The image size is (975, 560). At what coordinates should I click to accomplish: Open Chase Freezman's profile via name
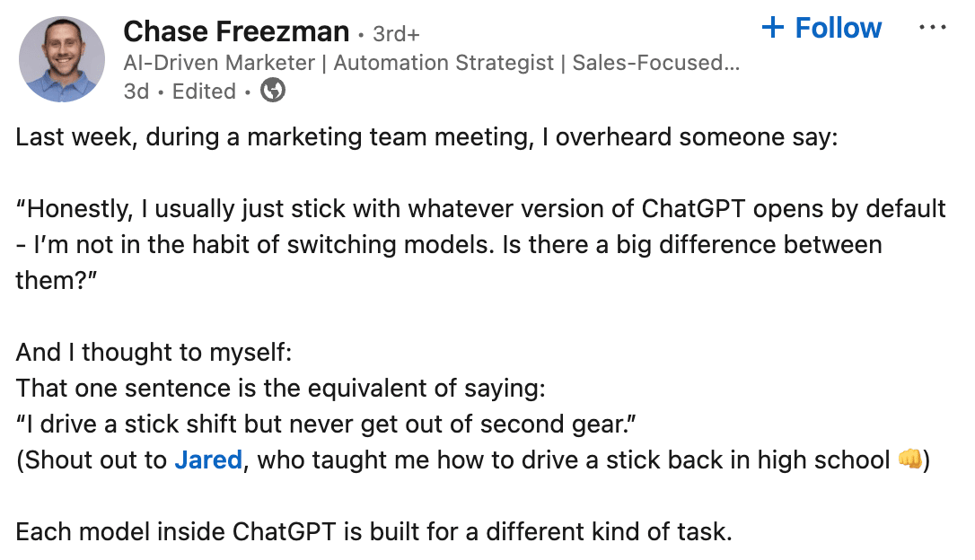(x=236, y=32)
